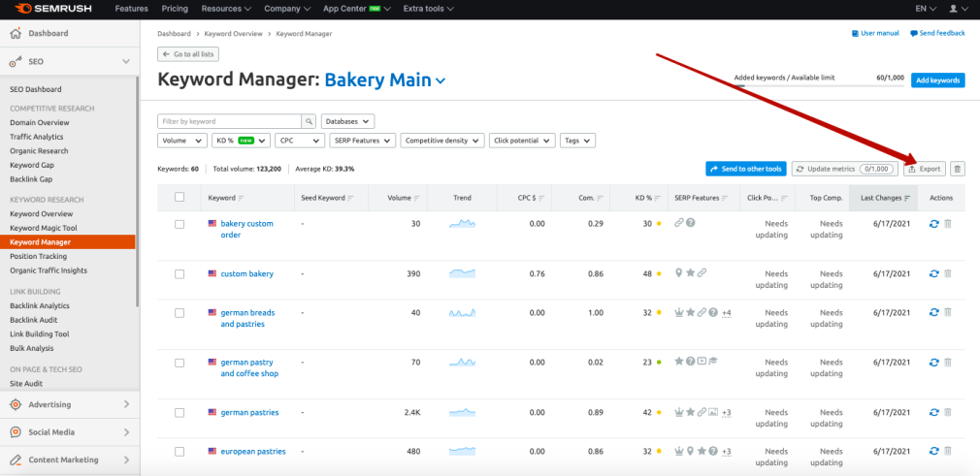This screenshot has height=476, width=980.
Task: Click the Dashboard home icon in sidebar
Action: (x=15, y=33)
